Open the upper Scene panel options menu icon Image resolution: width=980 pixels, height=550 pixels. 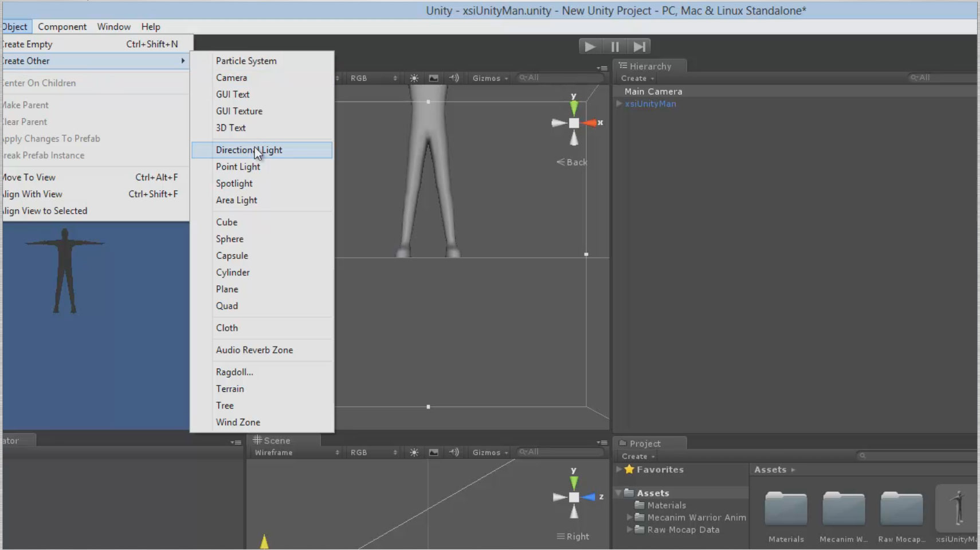pos(602,68)
